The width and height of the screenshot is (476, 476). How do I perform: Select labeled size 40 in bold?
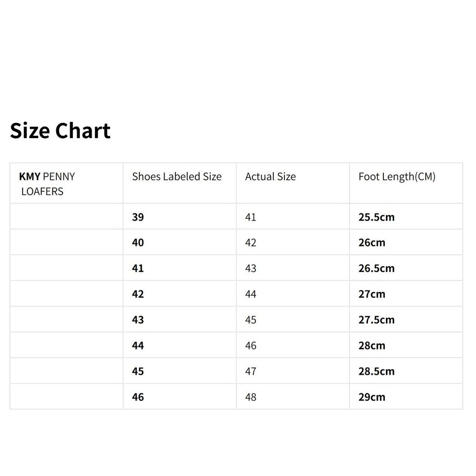pyautogui.click(x=138, y=243)
